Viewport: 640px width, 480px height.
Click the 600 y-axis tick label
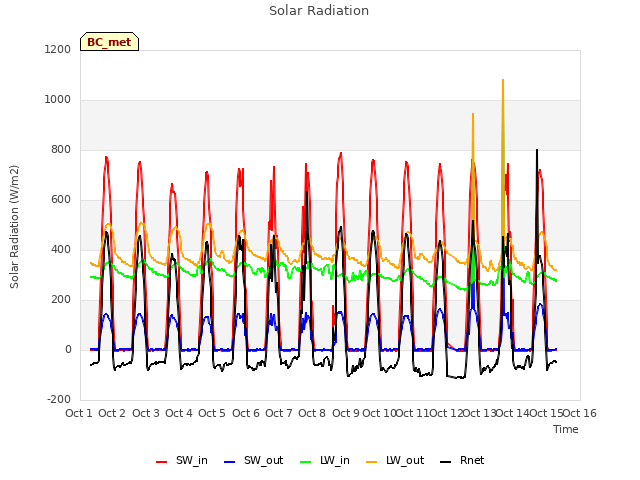pos(61,200)
